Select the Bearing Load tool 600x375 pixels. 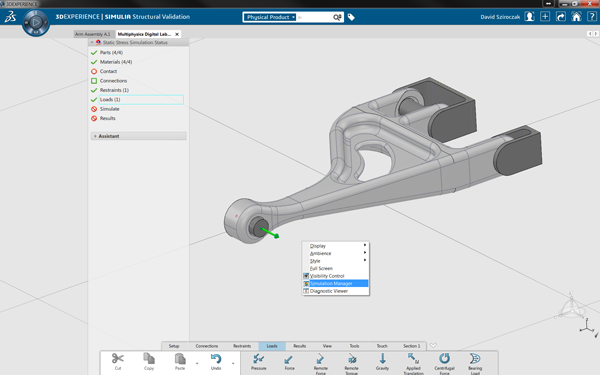(475, 364)
